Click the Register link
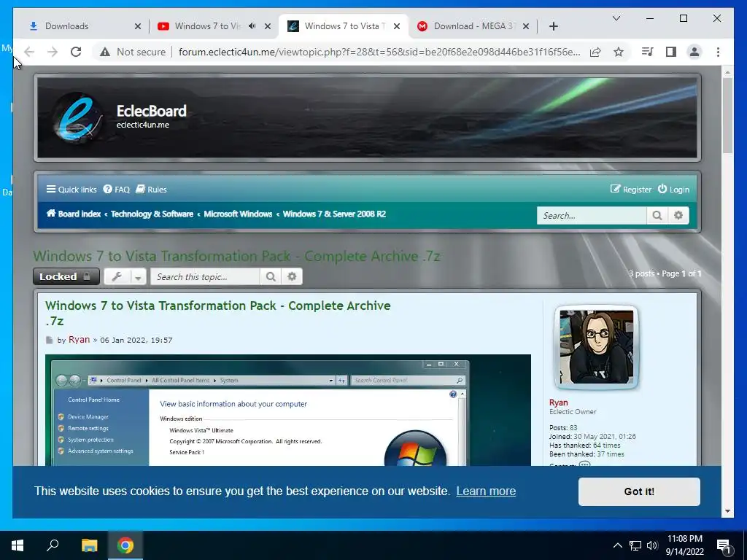Viewport: 747px width, 560px height. (x=631, y=190)
